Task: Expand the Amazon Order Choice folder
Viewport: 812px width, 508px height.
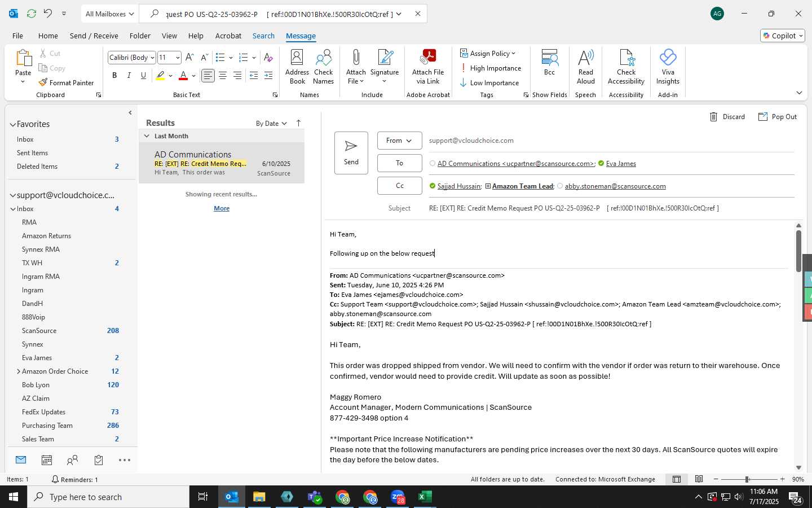Action: [19, 371]
